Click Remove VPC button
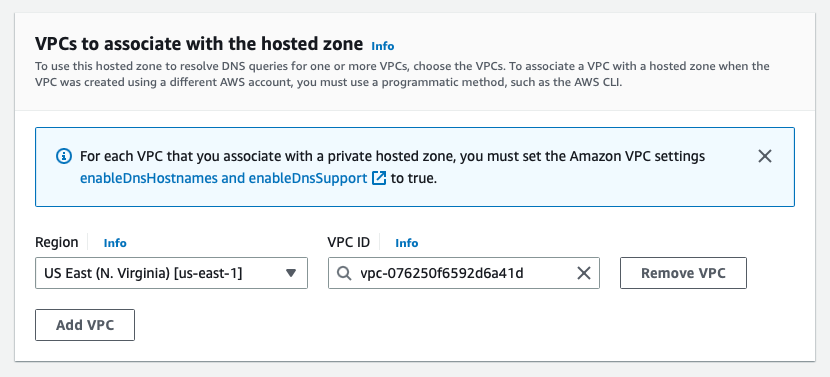The width and height of the screenshot is (830, 377). (683, 273)
